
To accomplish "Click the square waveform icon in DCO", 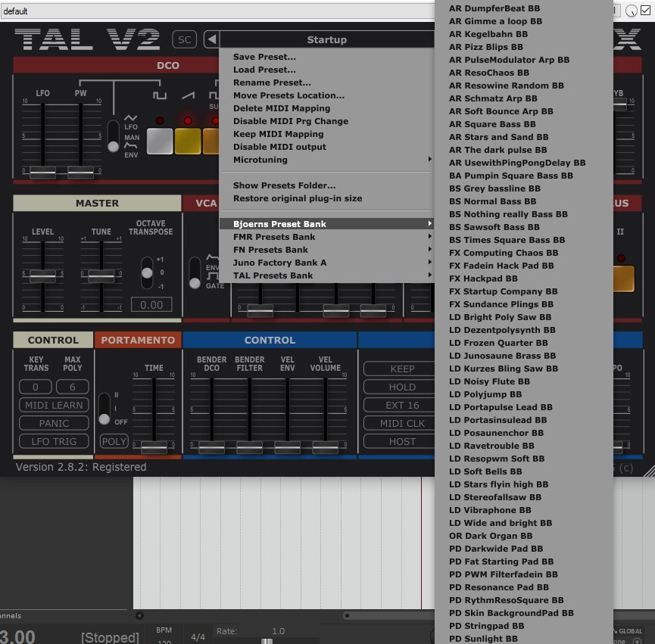I will click(x=160, y=95).
